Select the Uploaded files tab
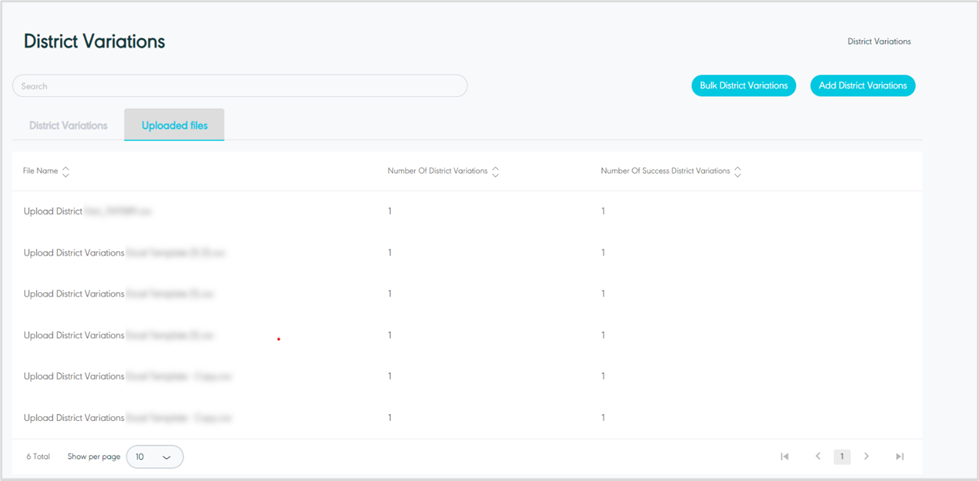 (x=174, y=125)
